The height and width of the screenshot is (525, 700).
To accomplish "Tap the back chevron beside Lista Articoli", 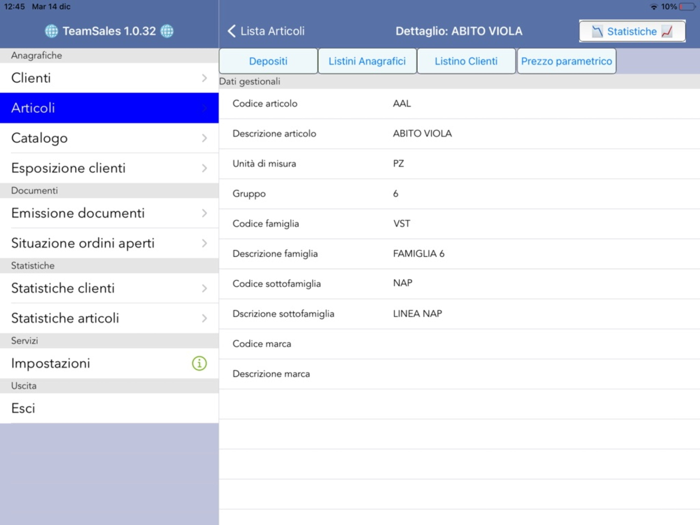I will coord(231,31).
